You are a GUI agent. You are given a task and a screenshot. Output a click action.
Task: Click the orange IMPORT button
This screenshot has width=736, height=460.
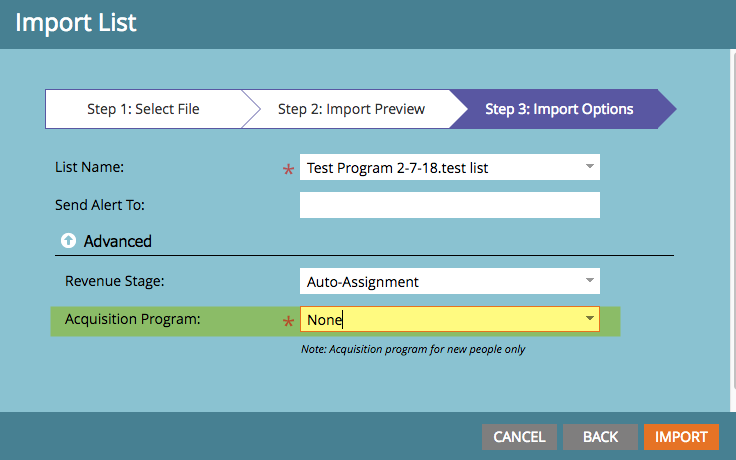click(x=681, y=437)
